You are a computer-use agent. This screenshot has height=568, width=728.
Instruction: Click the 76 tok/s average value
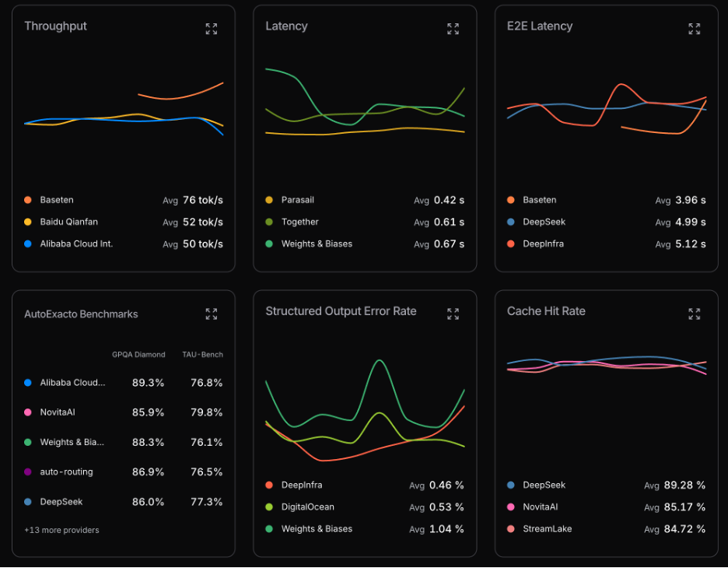click(203, 200)
